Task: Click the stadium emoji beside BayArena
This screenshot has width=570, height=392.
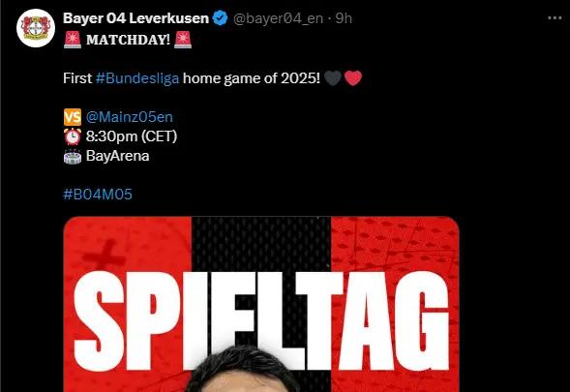Action: pyautogui.click(x=73, y=157)
